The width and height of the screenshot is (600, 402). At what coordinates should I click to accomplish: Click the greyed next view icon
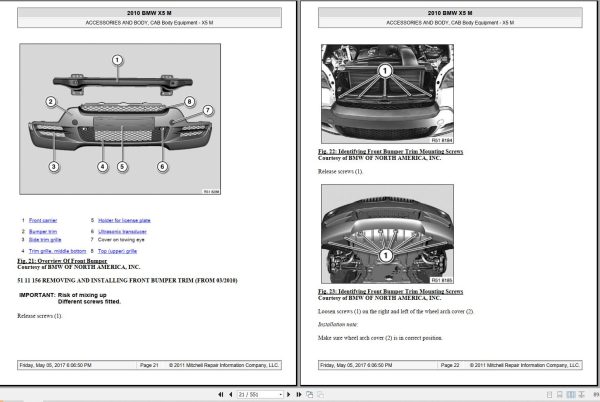320,394
